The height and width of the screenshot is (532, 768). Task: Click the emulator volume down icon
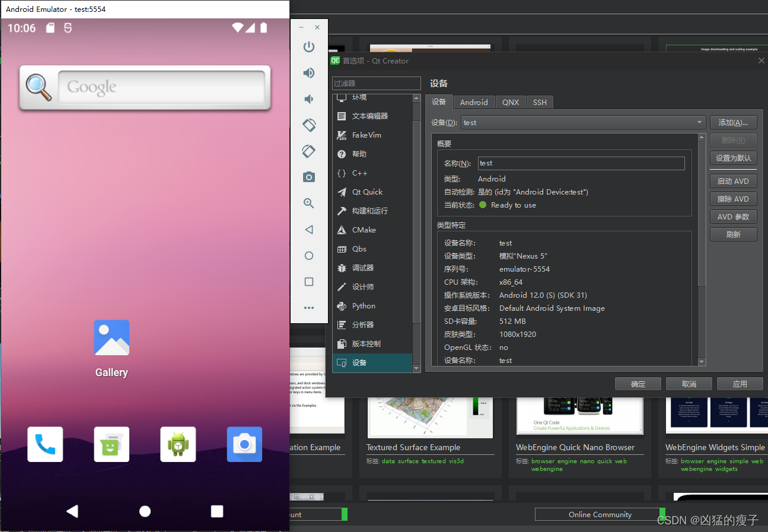click(309, 99)
